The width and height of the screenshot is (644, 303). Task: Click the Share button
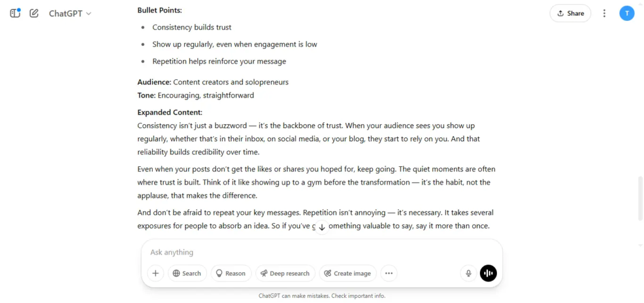[570, 13]
